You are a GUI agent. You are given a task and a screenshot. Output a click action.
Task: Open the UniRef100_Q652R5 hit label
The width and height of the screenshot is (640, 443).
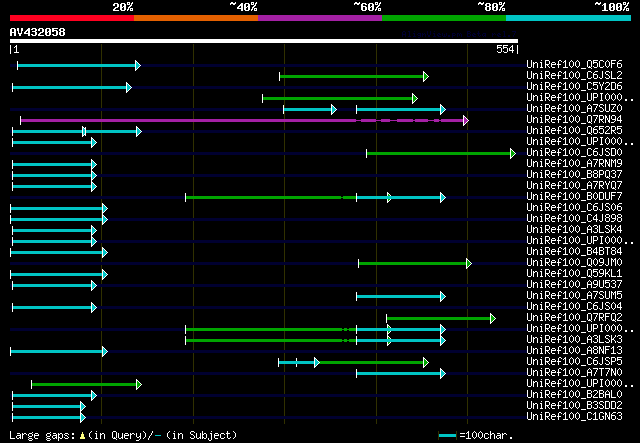point(574,130)
